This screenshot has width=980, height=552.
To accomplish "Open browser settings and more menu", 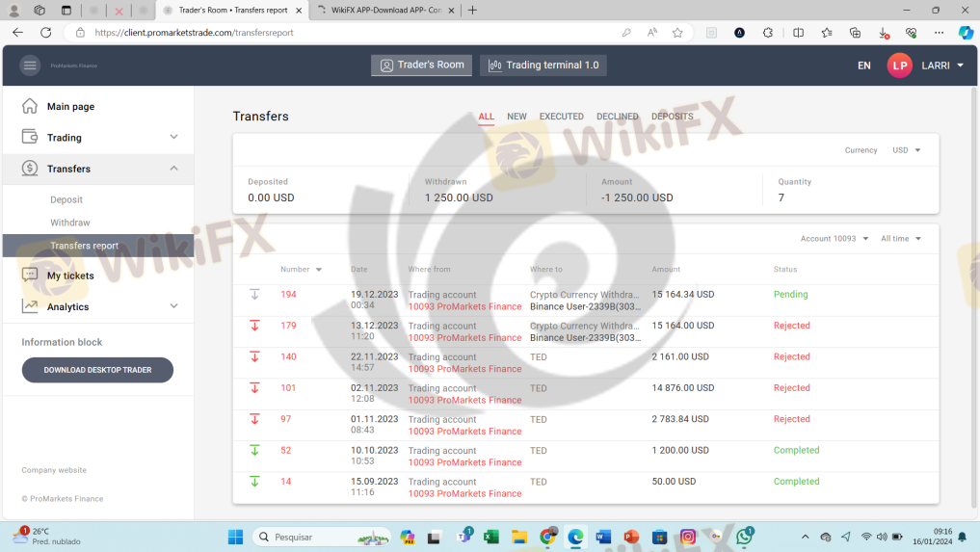I will (x=939, y=33).
